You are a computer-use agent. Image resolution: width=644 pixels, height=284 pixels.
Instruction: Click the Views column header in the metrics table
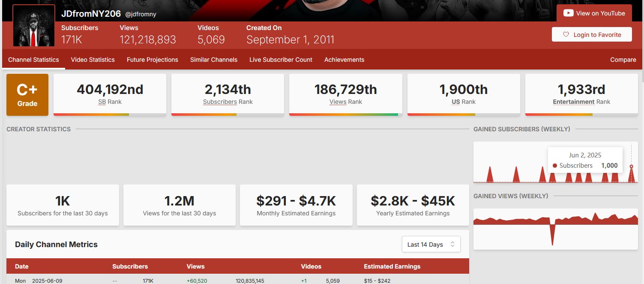pos(195,266)
